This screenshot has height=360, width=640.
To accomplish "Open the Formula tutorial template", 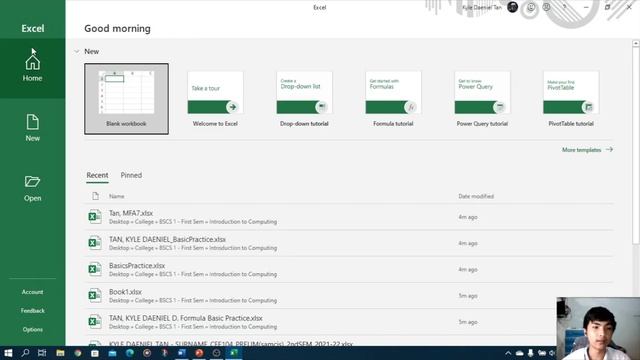I will (393, 99).
